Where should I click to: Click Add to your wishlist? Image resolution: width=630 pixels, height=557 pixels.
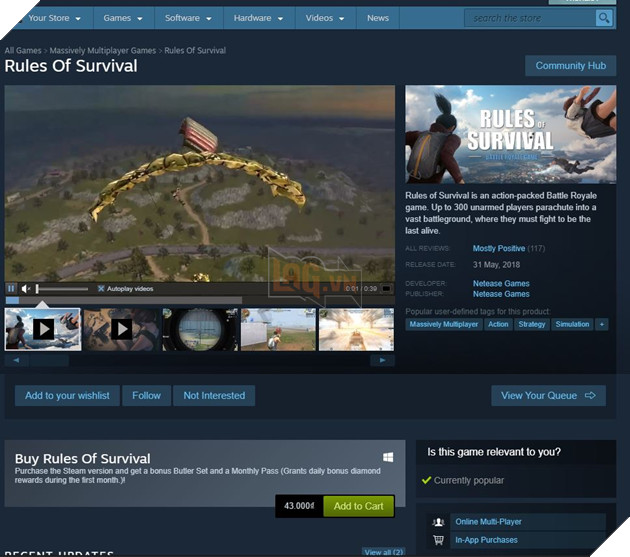click(67, 395)
